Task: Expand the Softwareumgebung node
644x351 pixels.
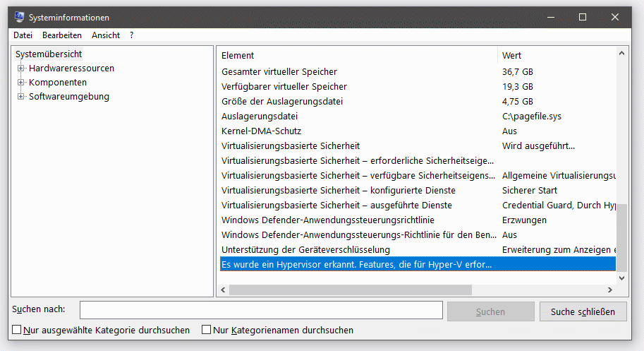Action: pyautogui.click(x=20, y=97)
